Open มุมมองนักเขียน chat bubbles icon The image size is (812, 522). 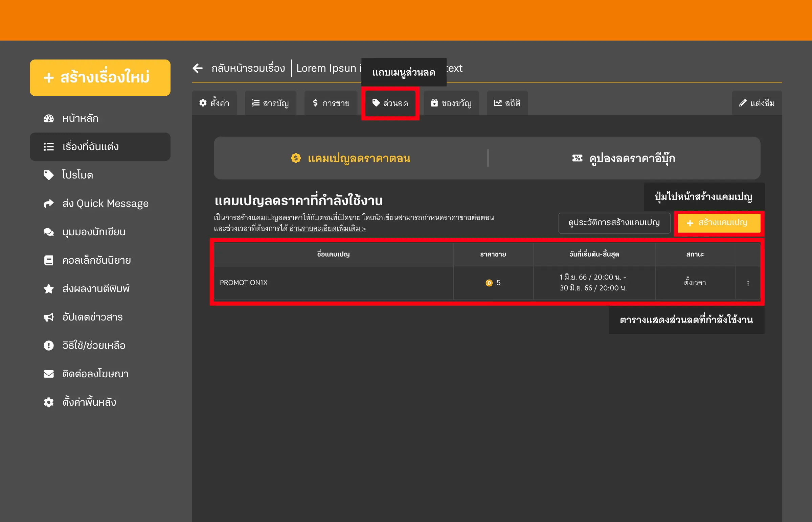coord(49,232)
